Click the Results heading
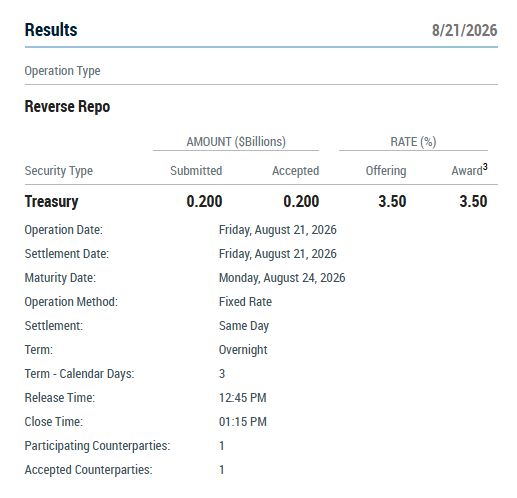517x498 pixels. coord(51,30)
